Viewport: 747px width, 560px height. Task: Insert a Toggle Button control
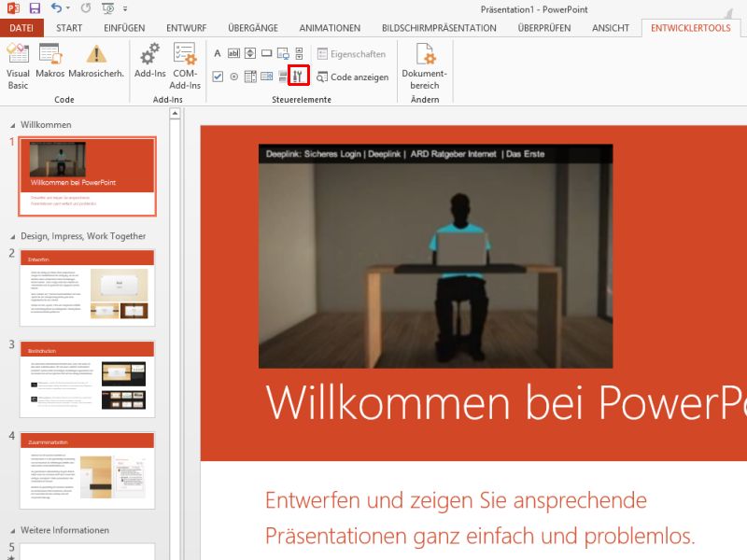(x=283, y=77)
